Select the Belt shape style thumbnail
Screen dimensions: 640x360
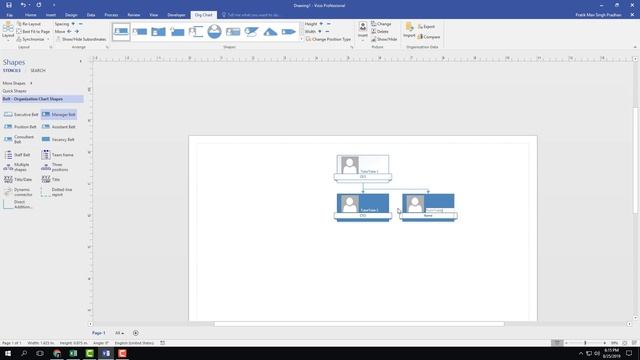click(121, 31)
